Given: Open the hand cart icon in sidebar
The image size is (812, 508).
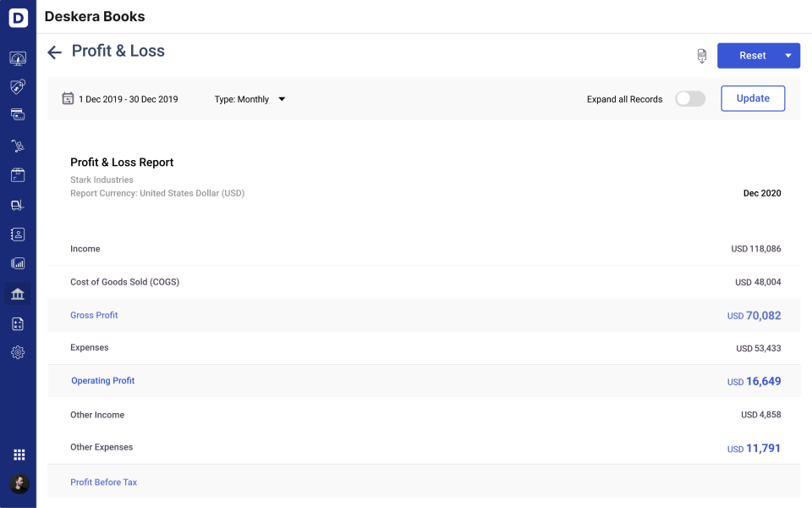Looking at the screenshot, I should 18,146.
